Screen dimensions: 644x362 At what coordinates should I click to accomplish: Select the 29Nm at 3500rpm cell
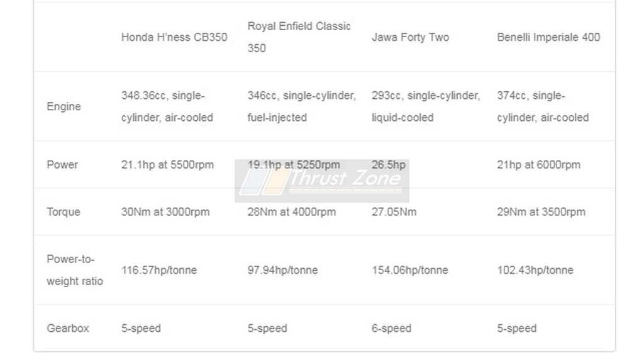(541, 212)
